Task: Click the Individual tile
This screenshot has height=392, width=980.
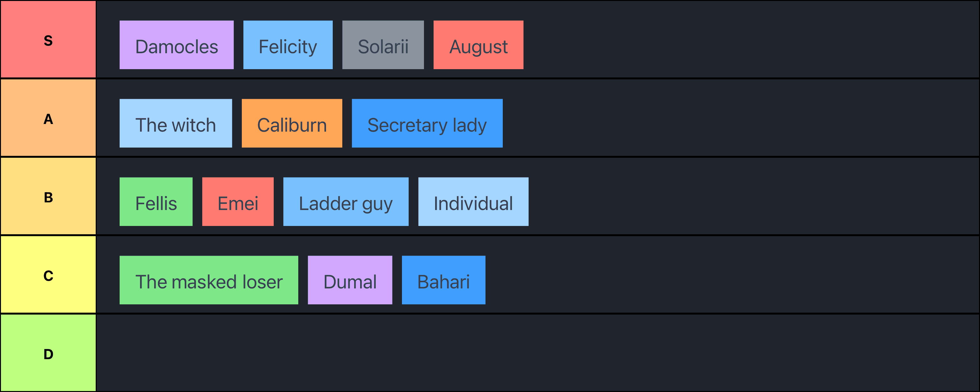Action: 473,201
